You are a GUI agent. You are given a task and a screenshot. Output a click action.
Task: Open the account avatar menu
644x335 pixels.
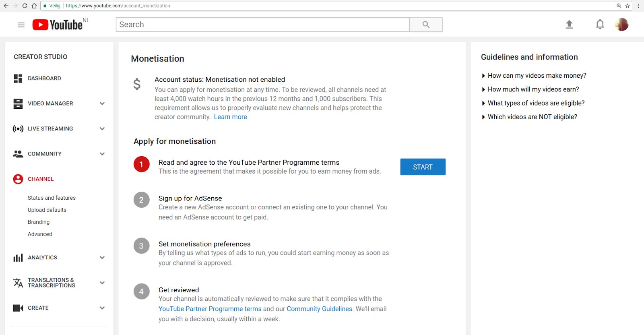(x=621, y=25)
